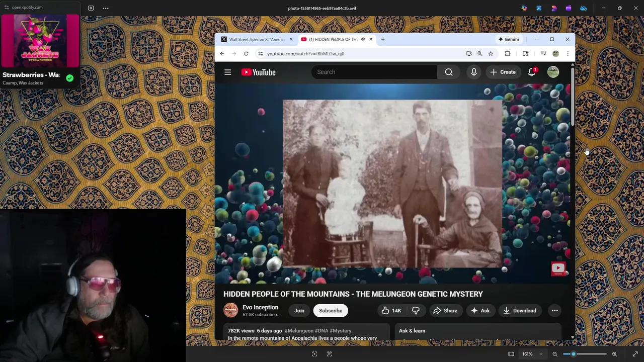The image size is (644, 362).
Task: Open Edit image icon in Photos title bar
Action: [539, 8]
